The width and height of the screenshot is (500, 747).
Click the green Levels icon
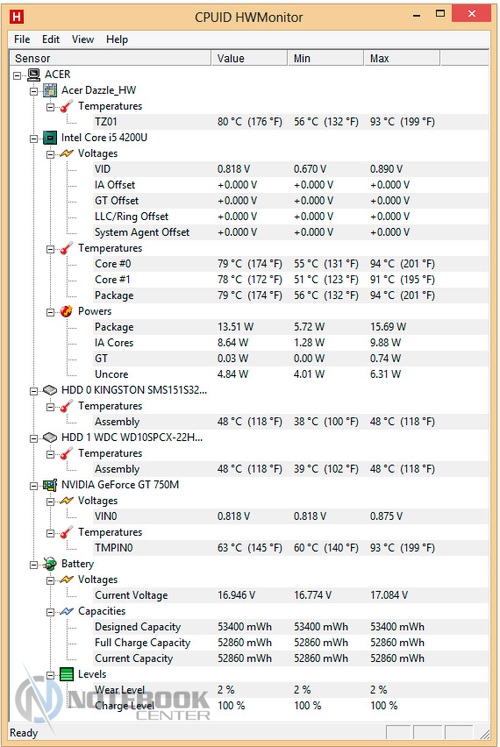[x=66, y=674]
